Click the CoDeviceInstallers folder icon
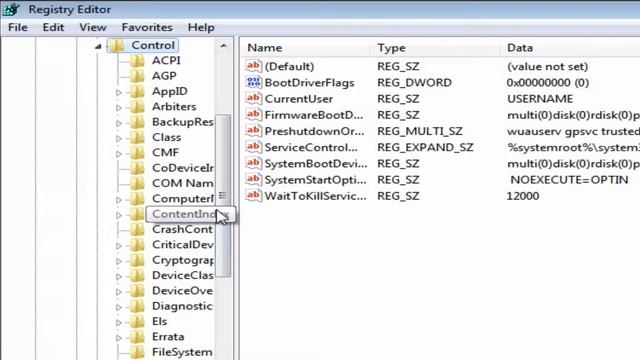The image size is (640, 360). click(138, 168)
